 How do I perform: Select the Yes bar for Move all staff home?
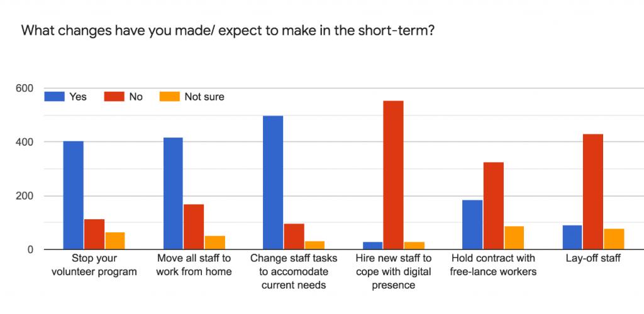173,193
